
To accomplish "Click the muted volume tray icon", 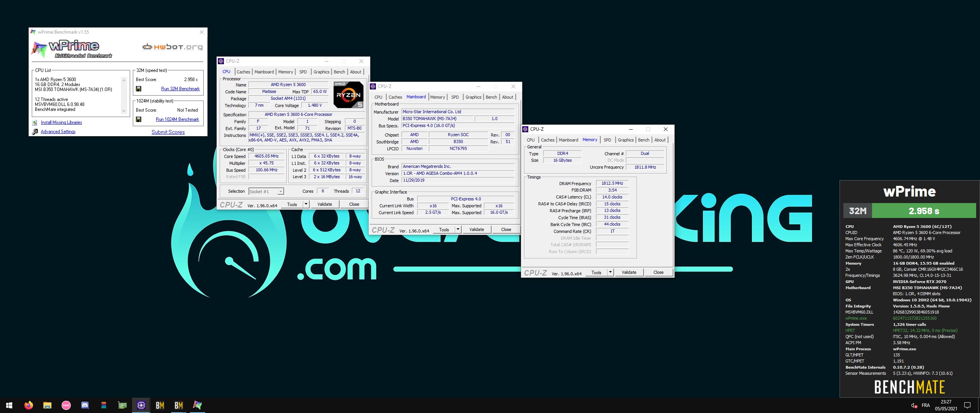I will tap(914, 405).
